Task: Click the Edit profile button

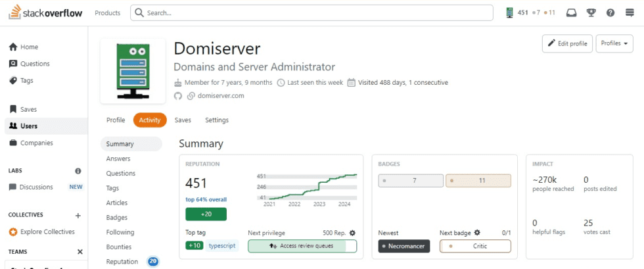Action: [567, 43]
